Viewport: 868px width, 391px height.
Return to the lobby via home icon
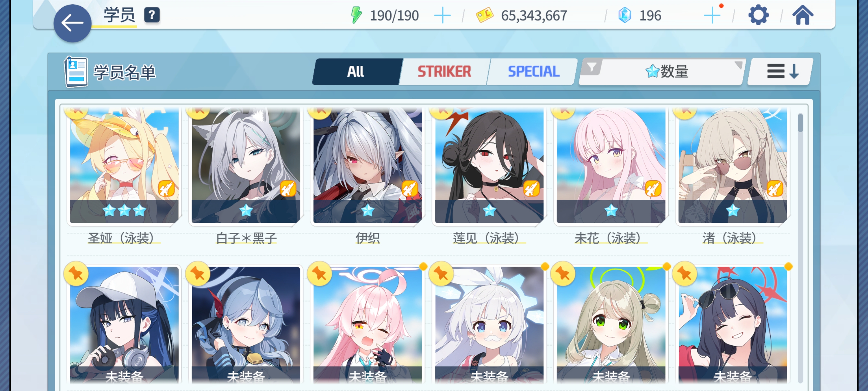click(803, 15)
